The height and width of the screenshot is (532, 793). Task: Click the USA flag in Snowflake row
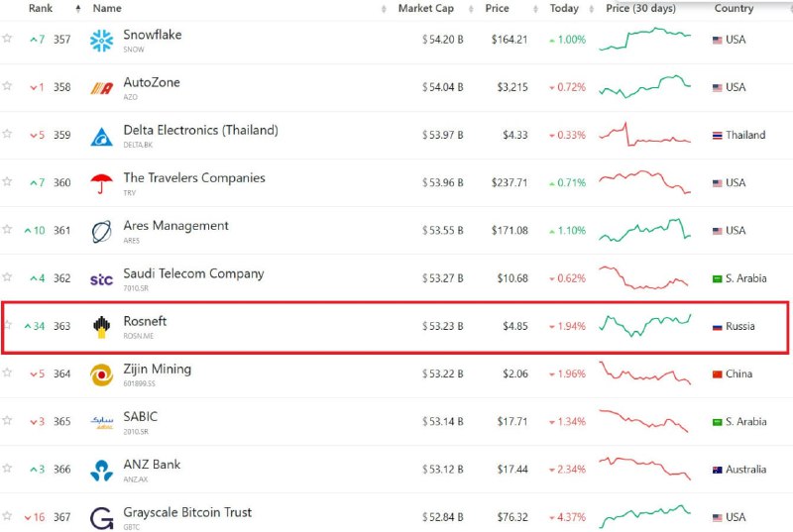[x=717, y=40]
